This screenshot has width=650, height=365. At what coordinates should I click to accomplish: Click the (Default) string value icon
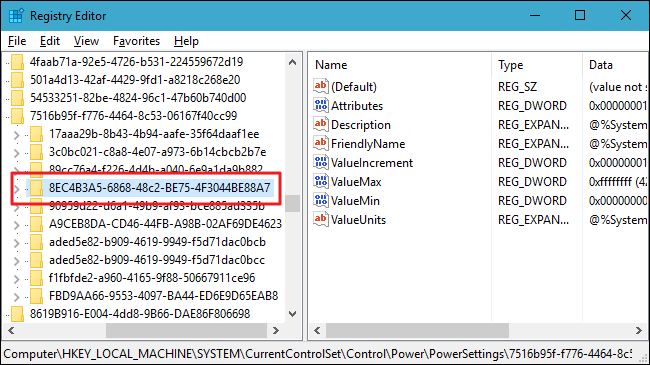(x=321, y=87)
